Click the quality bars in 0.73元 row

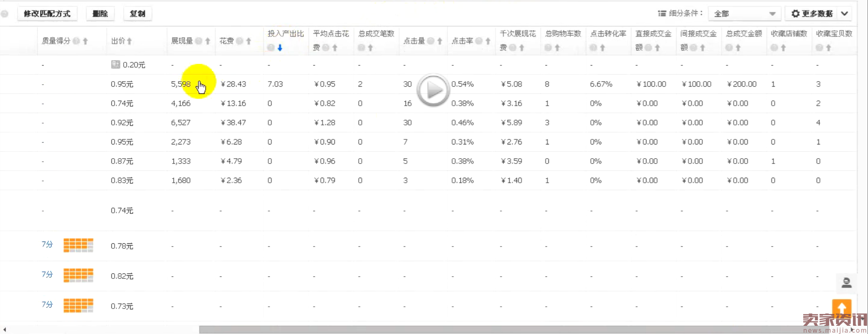(78, 305)
